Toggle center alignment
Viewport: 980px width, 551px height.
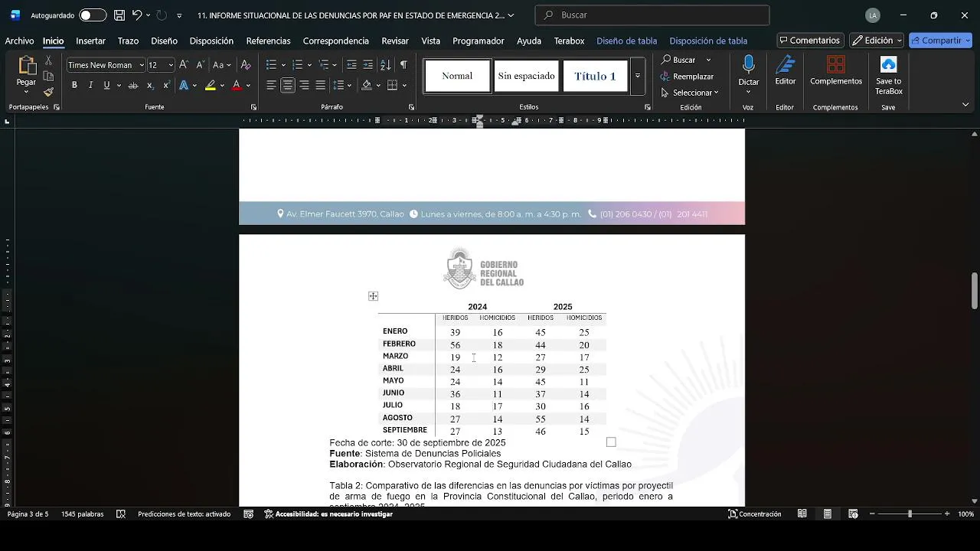pyautogui.click(x=288, y=86)
